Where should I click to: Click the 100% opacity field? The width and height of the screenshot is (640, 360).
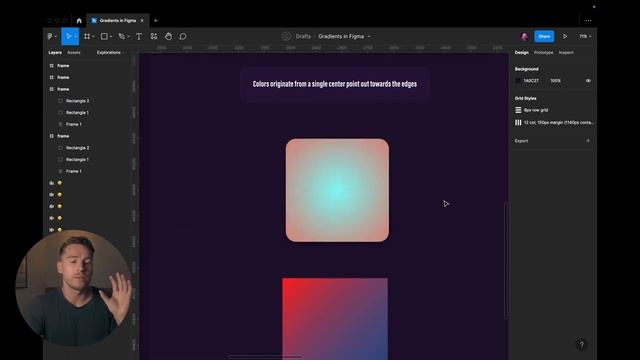coord(555,81)
